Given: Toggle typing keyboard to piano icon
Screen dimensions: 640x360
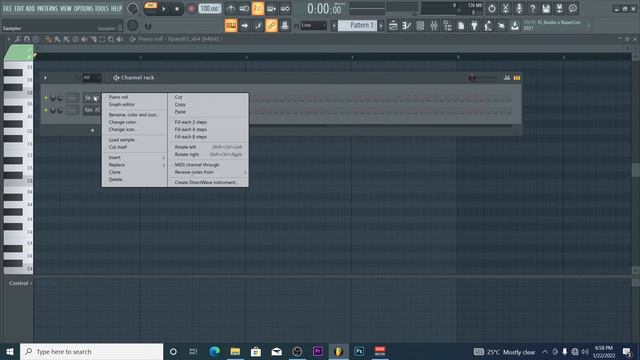Looking at the screenshot, I should (x=231, y=26).
